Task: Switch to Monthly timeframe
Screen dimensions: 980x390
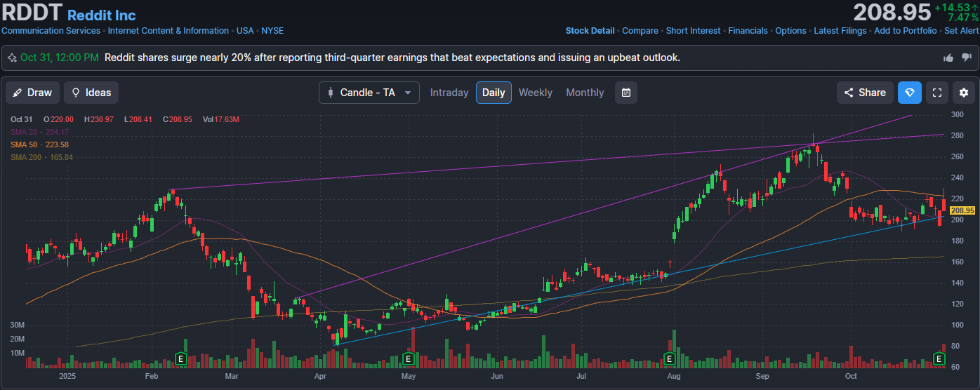Action: pos(585,93)
